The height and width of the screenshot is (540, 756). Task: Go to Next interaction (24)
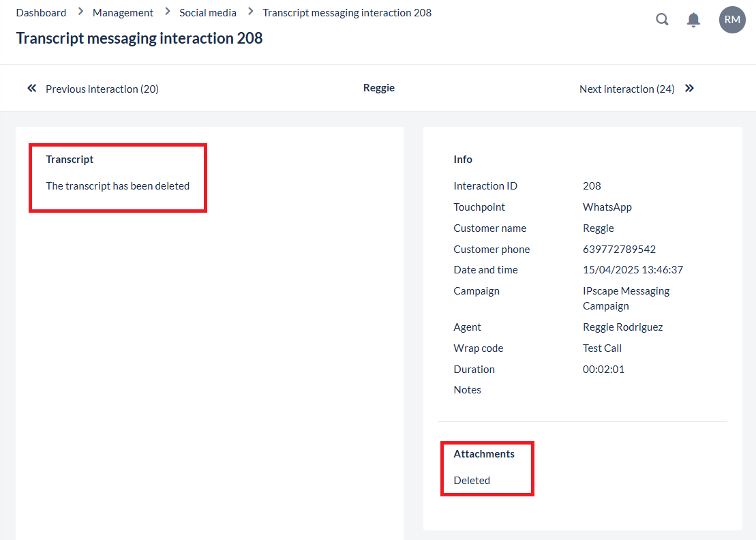pyautogui.click(x=626, y=89)
